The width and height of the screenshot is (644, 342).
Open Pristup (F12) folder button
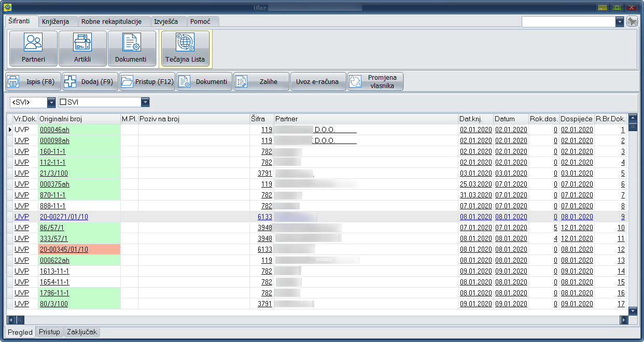point(147,81)
